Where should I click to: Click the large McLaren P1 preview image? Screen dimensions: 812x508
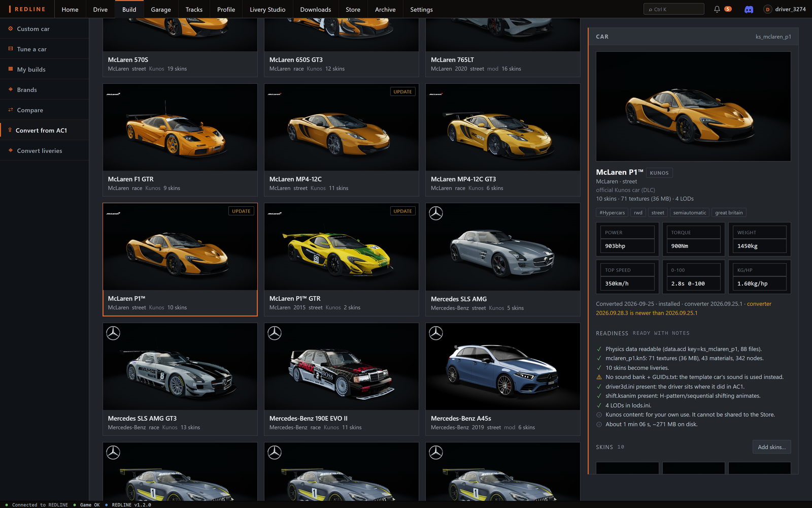(693, 106)
